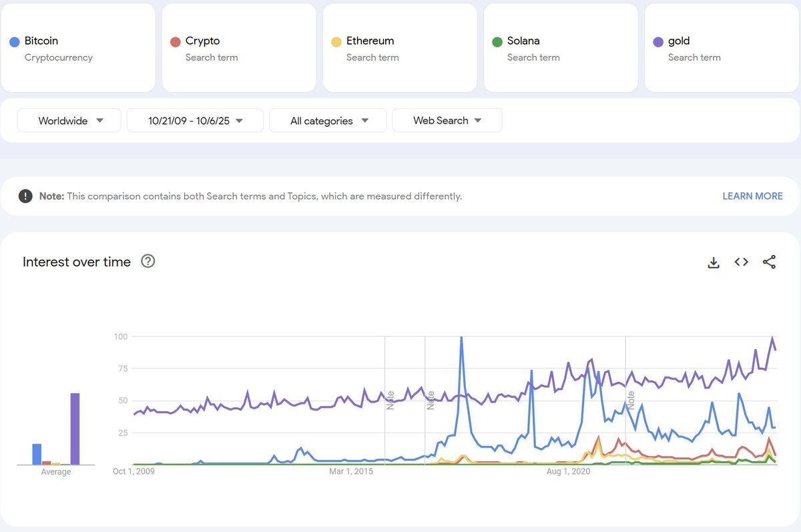This screenshot has width=801, height=532.
Task: Select the Bitcoin cryptocurrency term card
Action: 78,48
